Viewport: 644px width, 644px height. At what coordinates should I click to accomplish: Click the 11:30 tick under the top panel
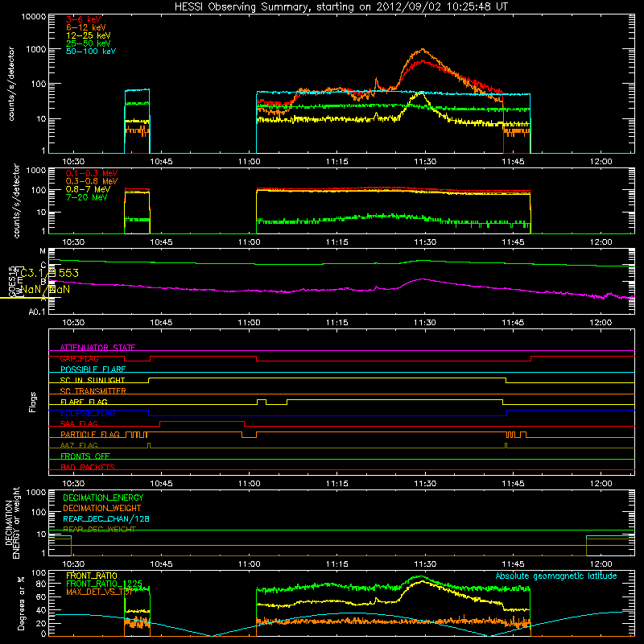[x=425, y=162]
